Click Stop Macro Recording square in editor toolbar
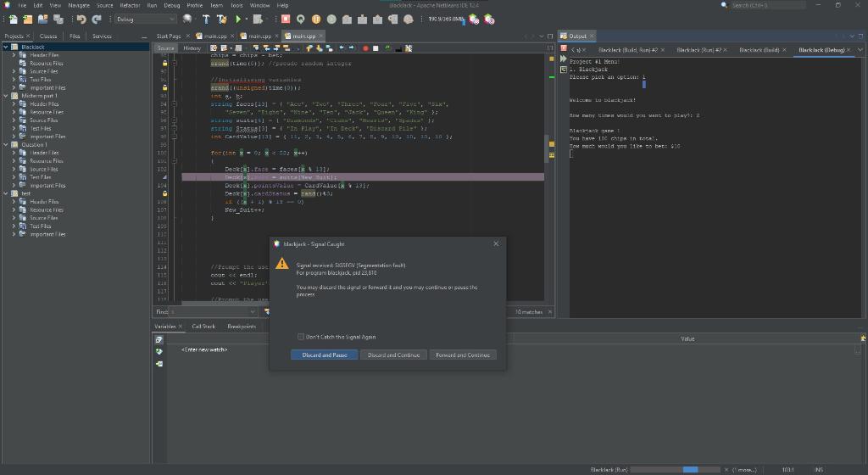 [x=376, y=48]
